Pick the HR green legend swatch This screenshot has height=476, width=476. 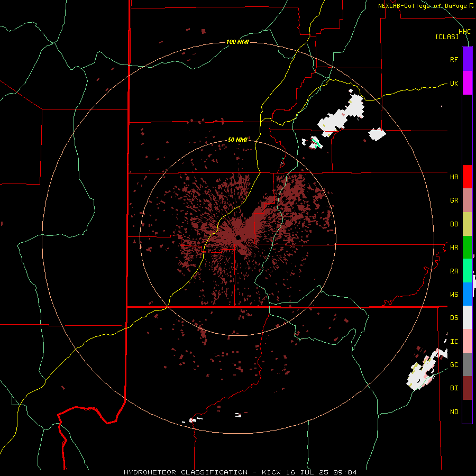pos(467,248)
